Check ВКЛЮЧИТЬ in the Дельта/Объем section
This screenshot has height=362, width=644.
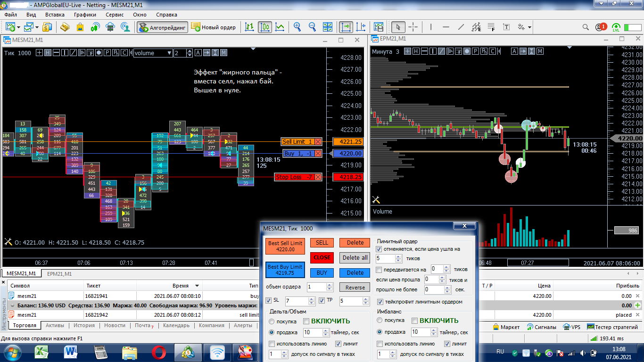click(306, 321)
